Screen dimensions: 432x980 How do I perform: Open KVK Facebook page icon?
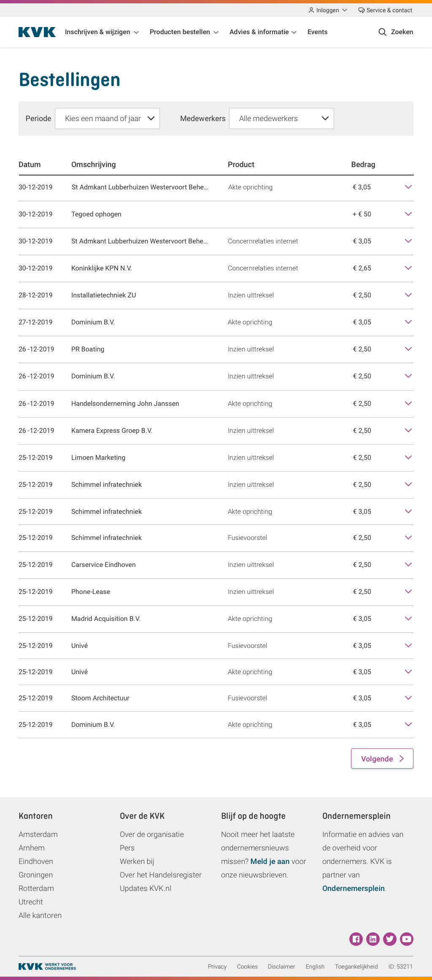click(356, 939)
